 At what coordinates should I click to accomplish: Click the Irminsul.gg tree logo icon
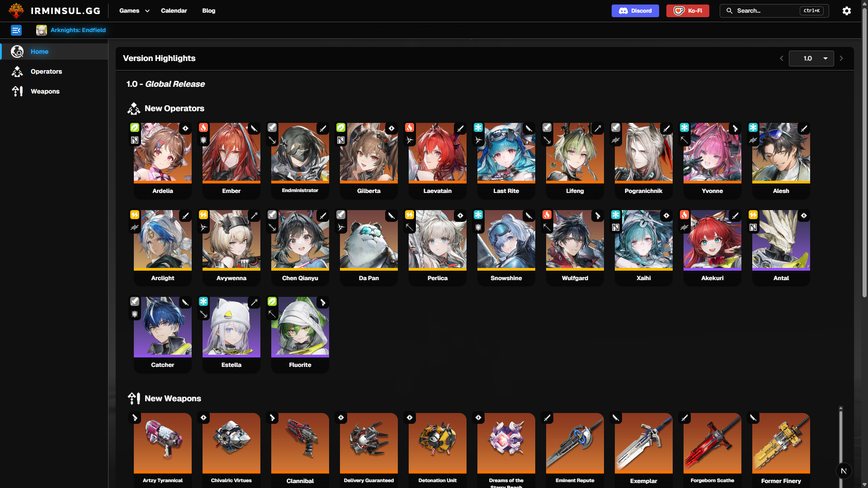[x=16, y=10]
